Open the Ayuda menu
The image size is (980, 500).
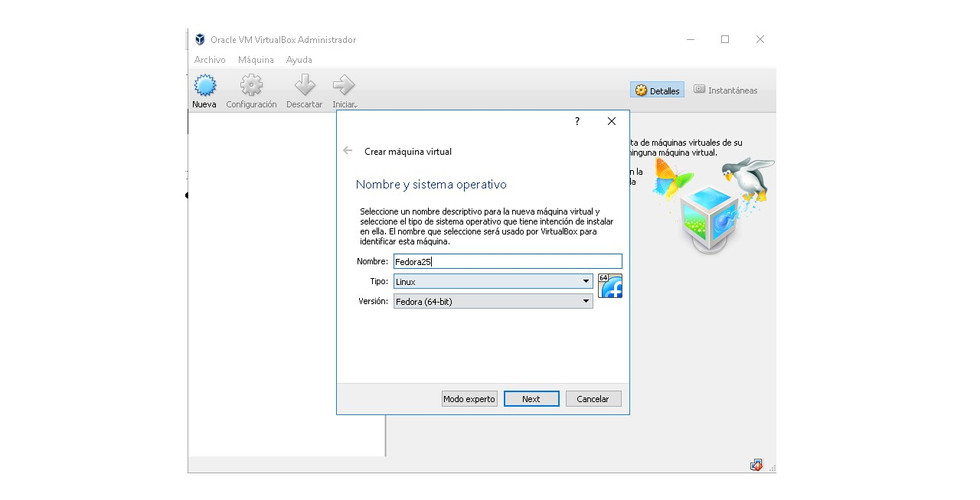click(x=299, y=59)
